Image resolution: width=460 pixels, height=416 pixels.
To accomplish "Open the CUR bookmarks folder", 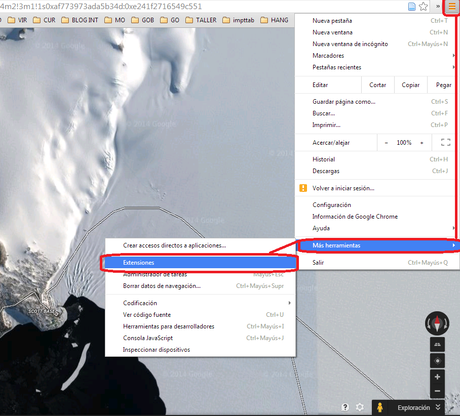I will coord(44,20).
